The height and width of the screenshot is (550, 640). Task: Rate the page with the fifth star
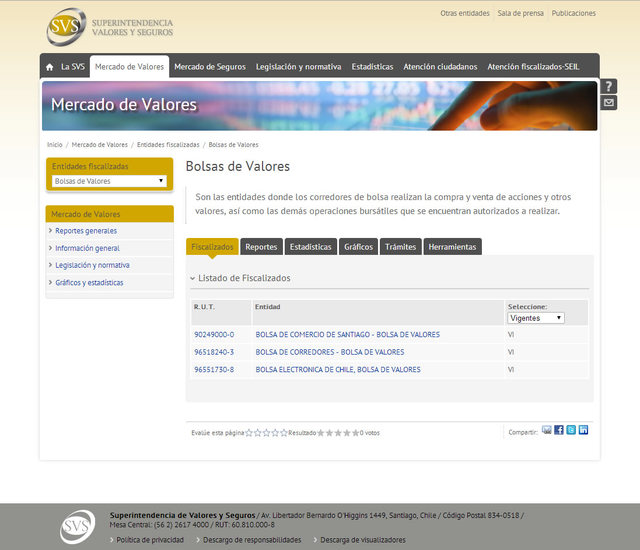(x=284, y=433)
